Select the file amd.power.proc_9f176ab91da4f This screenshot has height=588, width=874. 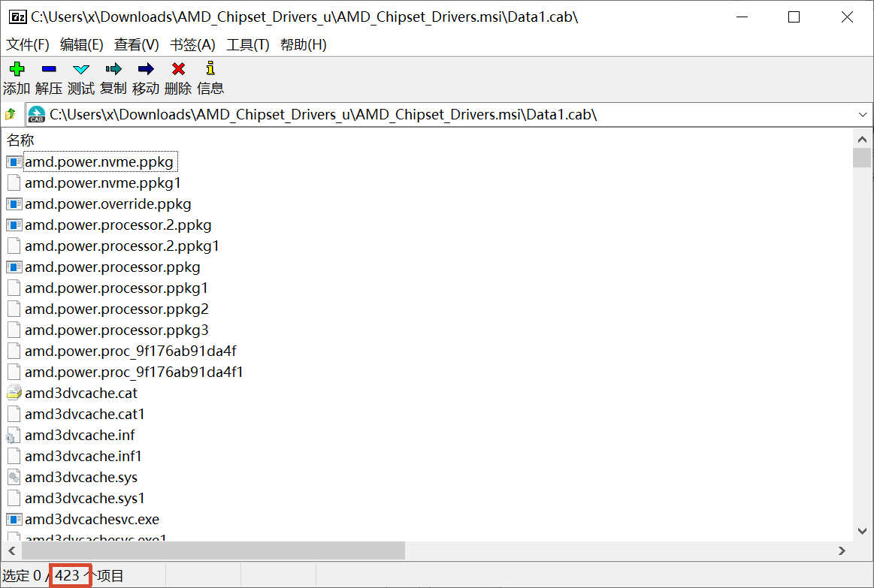131,351
